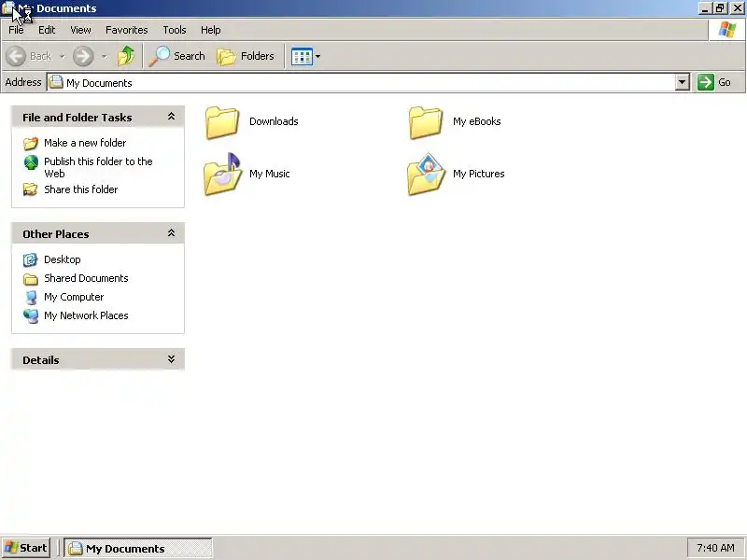Open Shared Documents link
Image resolution: width=747 pixels, height=560 pixels.
coord(86,278)
